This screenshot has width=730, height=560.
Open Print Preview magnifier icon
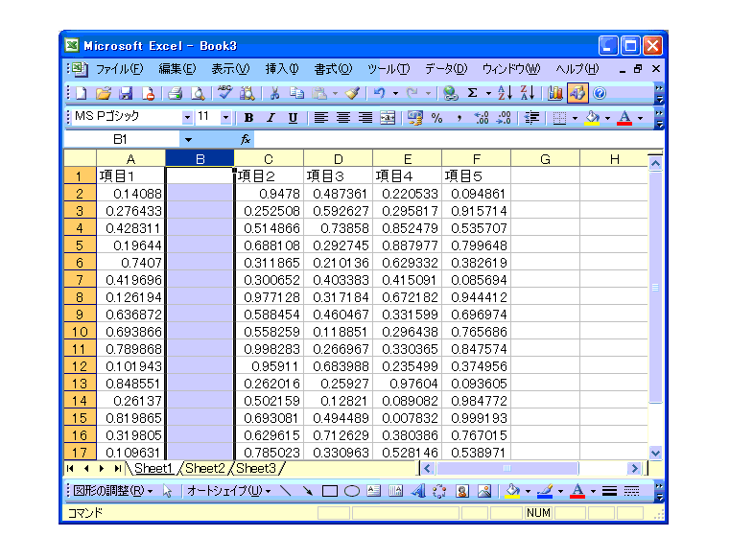pyautogui.click(x=198, y=94)
